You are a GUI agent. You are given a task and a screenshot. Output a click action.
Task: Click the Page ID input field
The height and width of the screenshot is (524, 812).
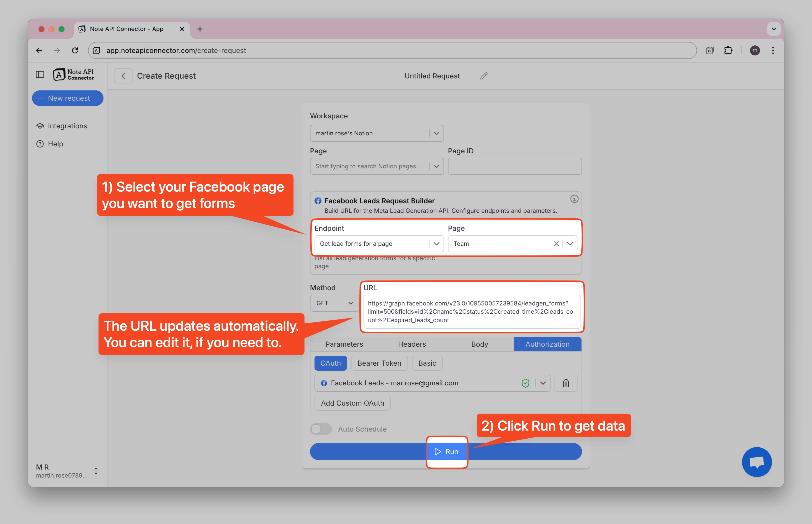click(x=515, y=166)
